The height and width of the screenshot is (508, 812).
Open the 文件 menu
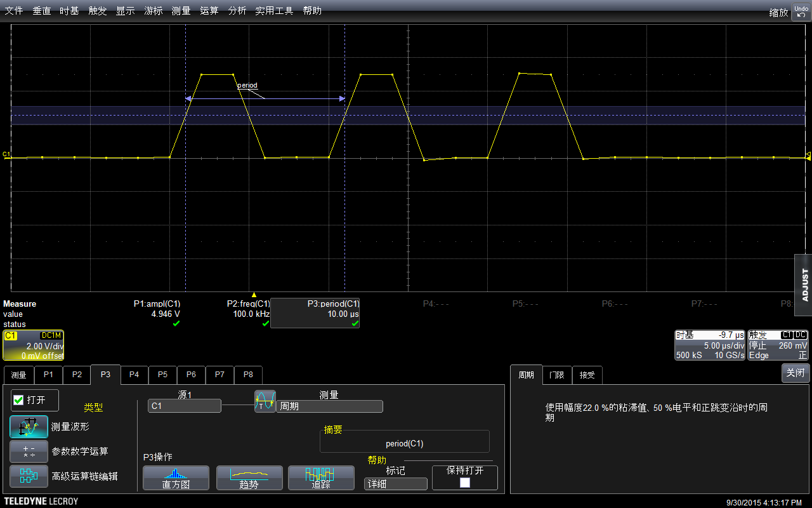[14, 11]
